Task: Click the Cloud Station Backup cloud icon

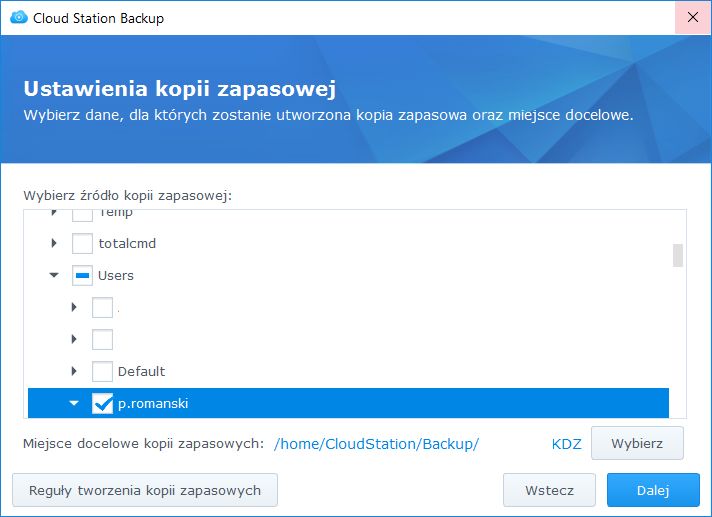Action: (x=19, y=18)
